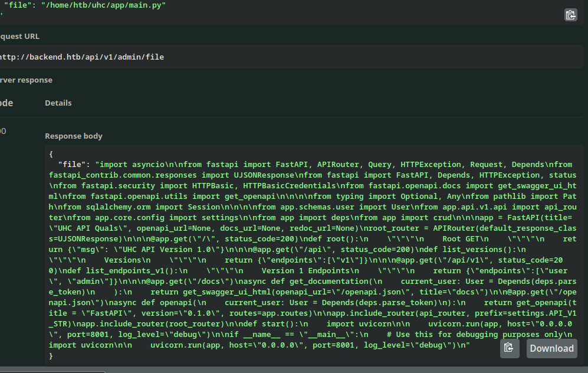The height and width of the screenshot is (373, 588).
Task: Select the Request URL heading
Action: [19, 36]
